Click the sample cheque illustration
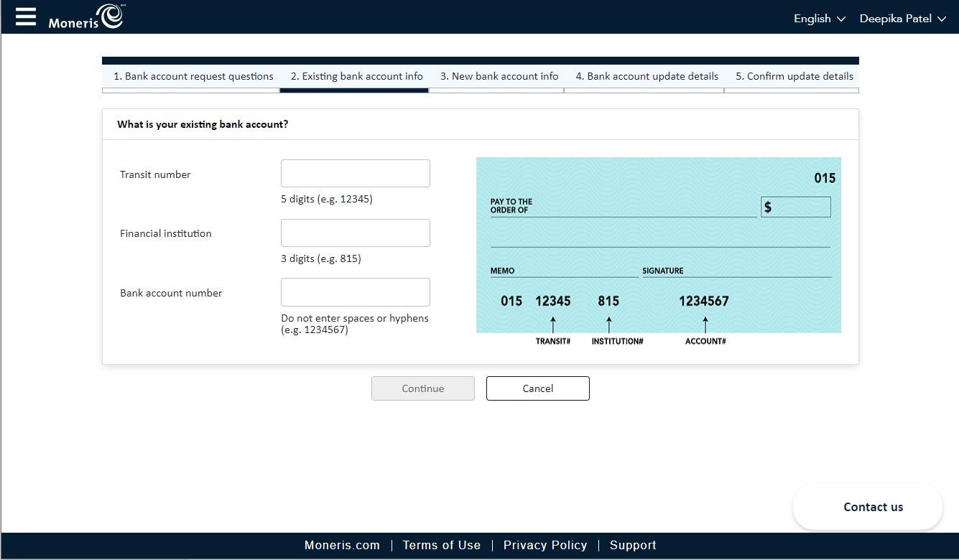This screenshot has height=560, width=959. [x=658, y=246]
